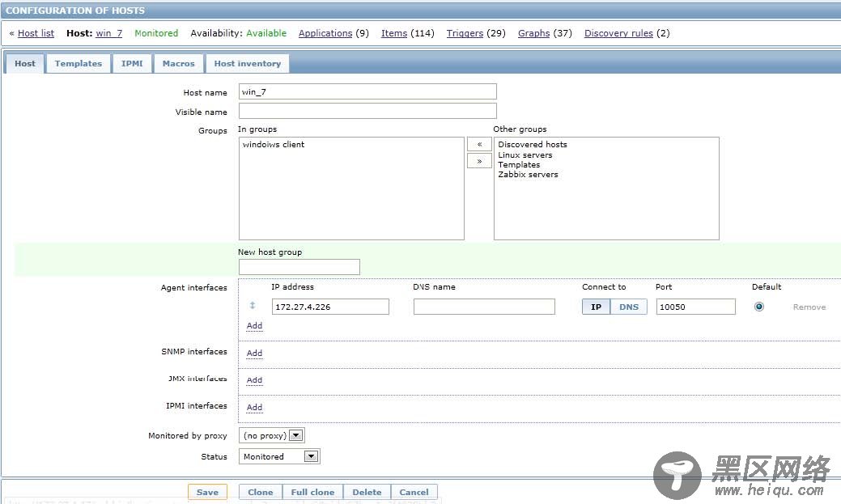Viewport: 841px width, 504px height.
Task: Click the Delete button
Action: [x=367, y=492]
